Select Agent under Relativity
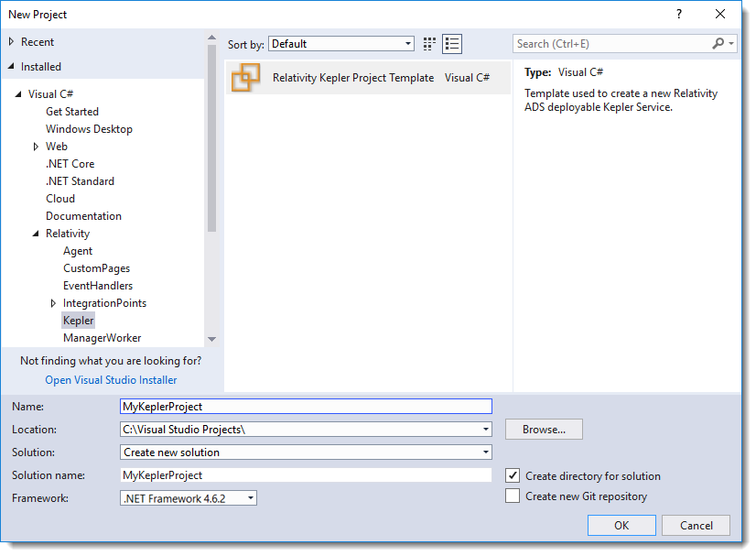Image resolution: width=756 pixels, height=556 pixels. [x=78, y=251]
